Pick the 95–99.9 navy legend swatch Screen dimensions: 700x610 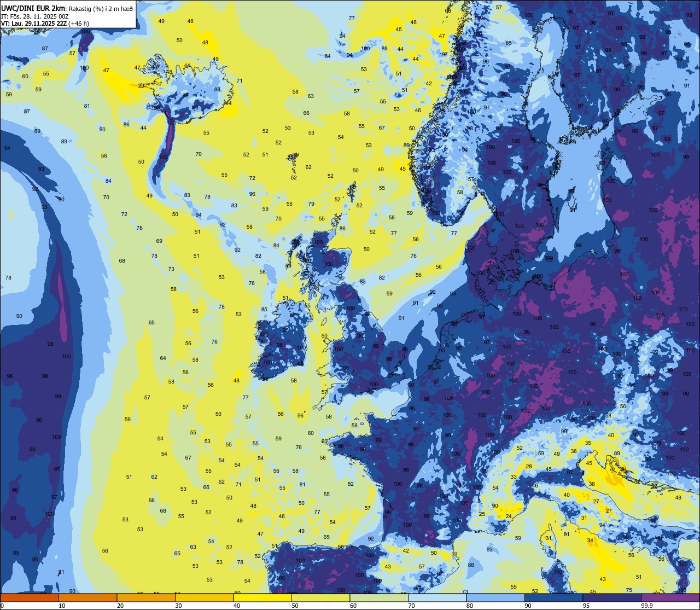(612, 597)
